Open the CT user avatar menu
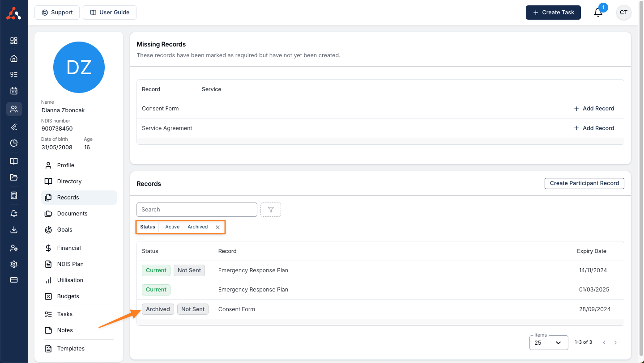Screen dimensions: 644x363 (623, 13)
